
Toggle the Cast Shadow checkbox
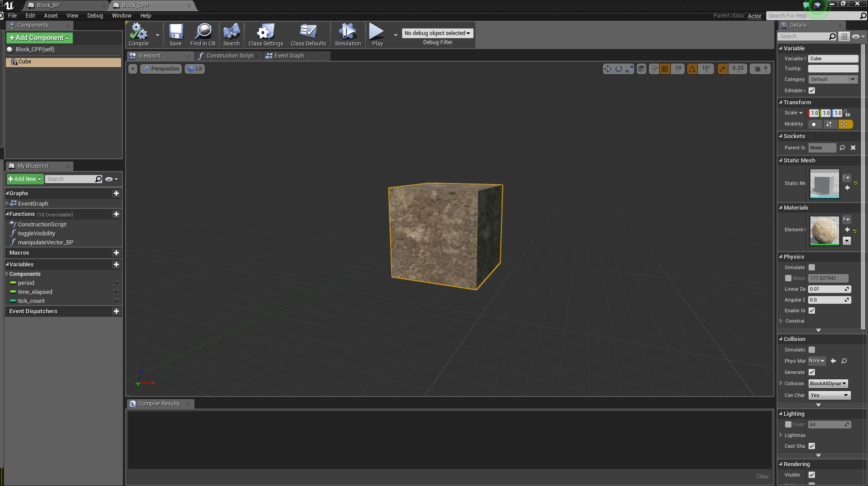coord(812,446)
